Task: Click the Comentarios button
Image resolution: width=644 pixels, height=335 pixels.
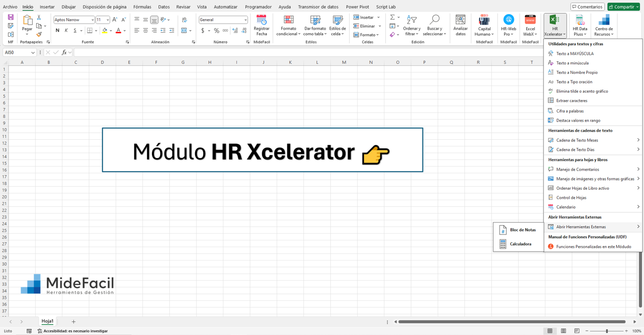Action: pyautogui.click(x=587, y=7)
